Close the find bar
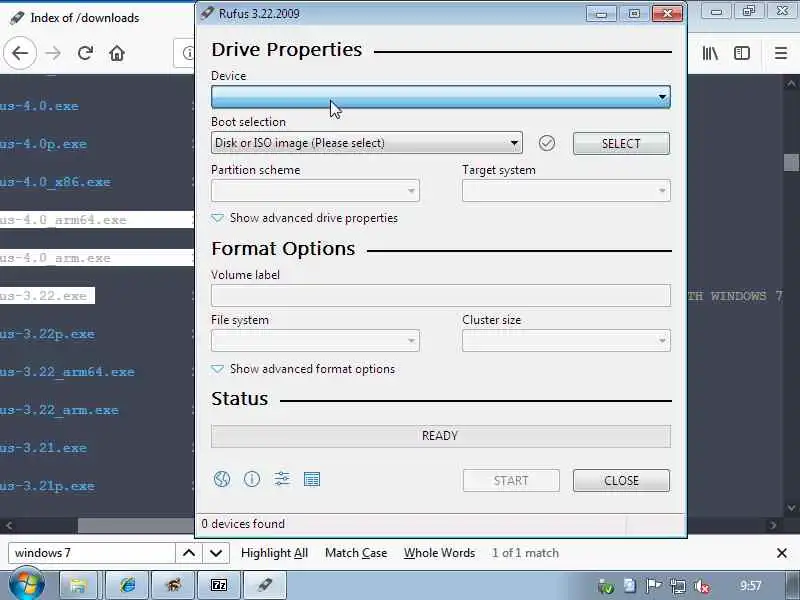Viewport: 800px width, 600px height. [782, 553]
